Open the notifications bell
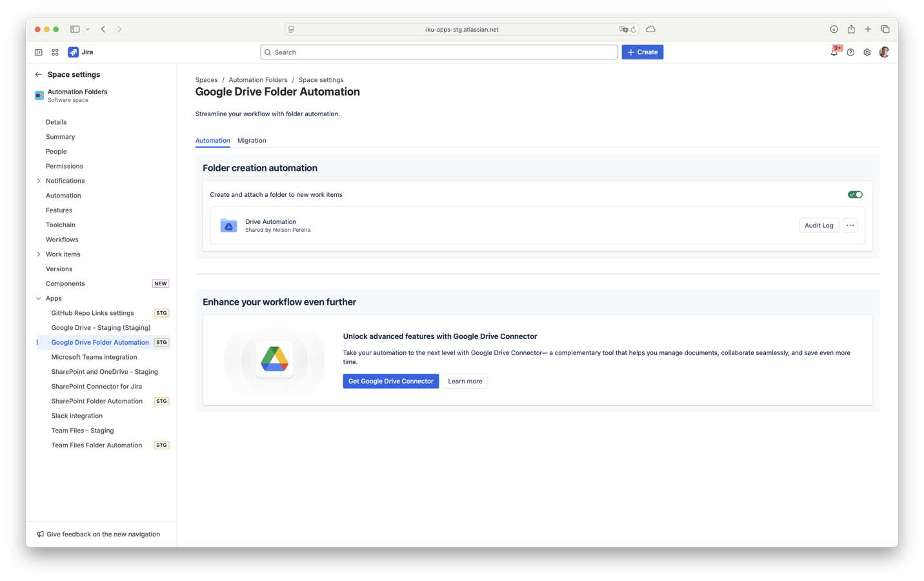The height and width of the screenshot is (581, 924). pyautogui.click(x=834, y=52)
